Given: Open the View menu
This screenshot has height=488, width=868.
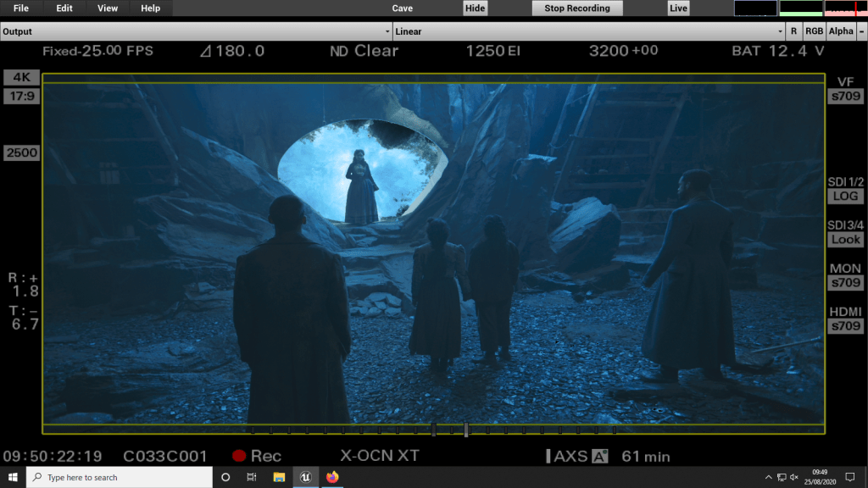Looking at the screenshot, I should tap(108, 8).
